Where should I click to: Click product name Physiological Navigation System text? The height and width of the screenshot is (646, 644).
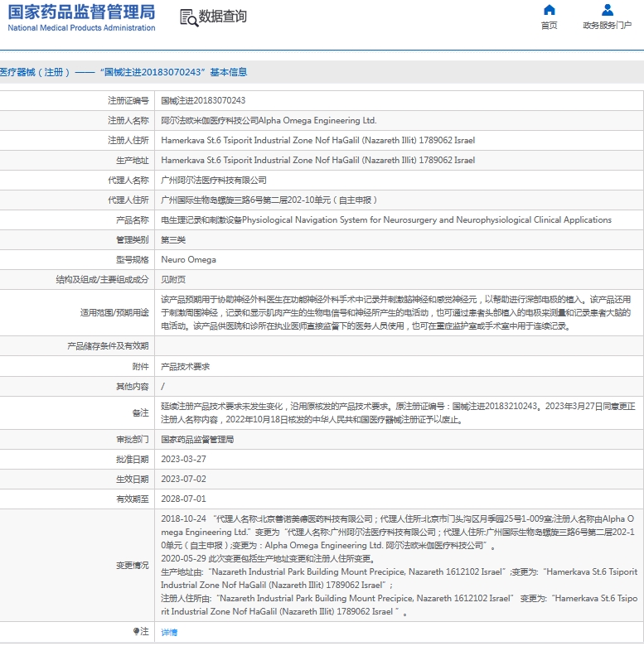point(427,220)
